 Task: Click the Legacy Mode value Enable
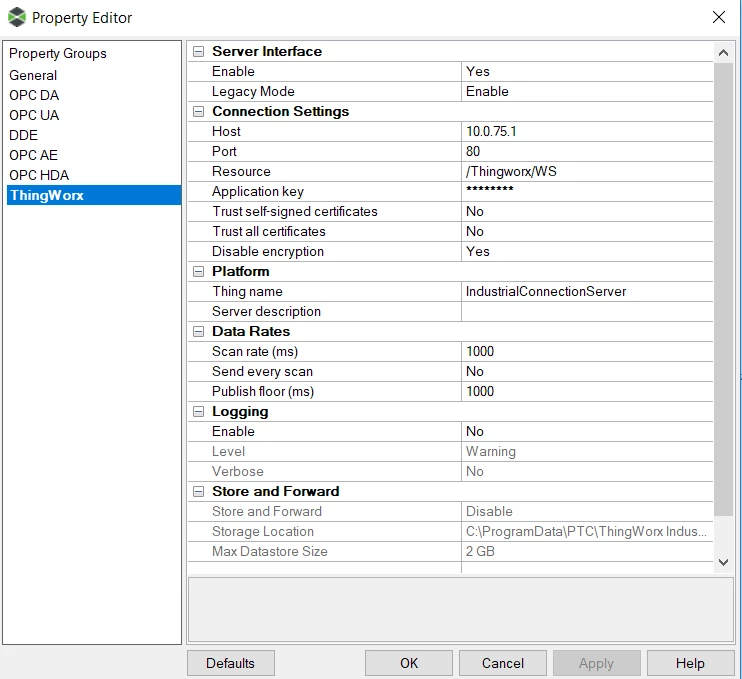[587, 91]
